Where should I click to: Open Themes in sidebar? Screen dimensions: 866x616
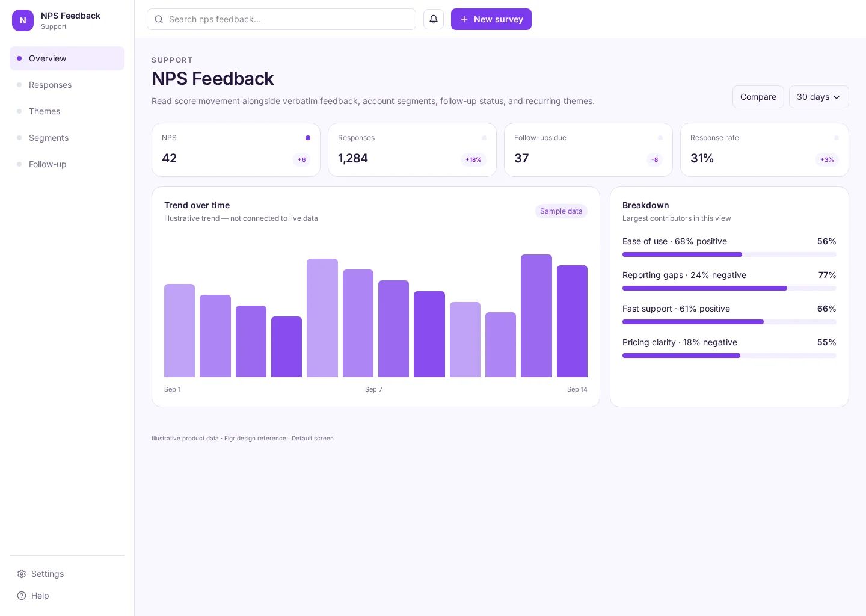tap(67, 111)
